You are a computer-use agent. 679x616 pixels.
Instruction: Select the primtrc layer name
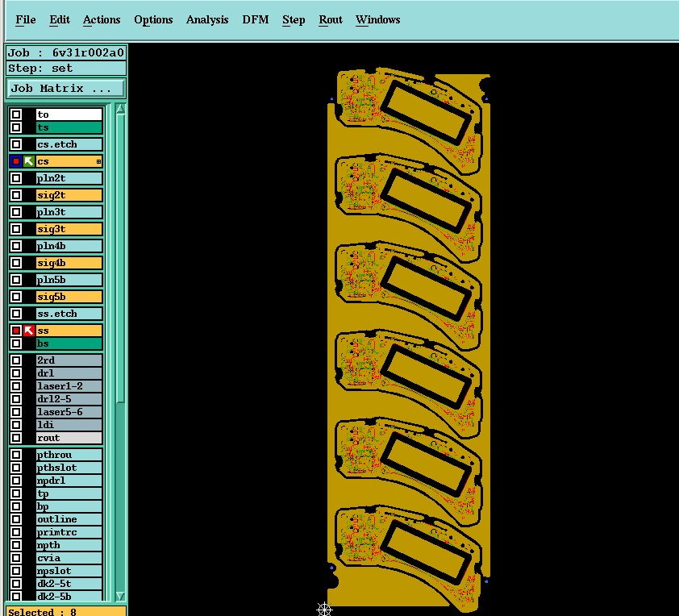69,532
